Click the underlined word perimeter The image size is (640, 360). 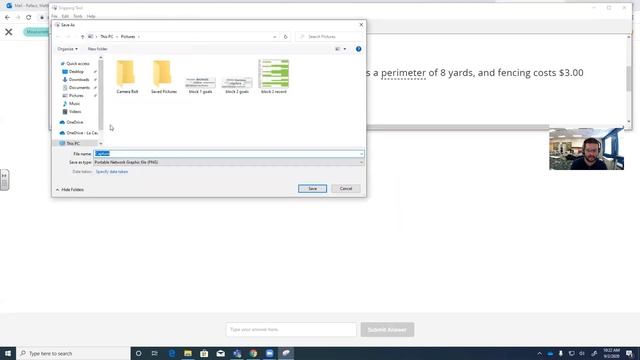pos(403,73)
